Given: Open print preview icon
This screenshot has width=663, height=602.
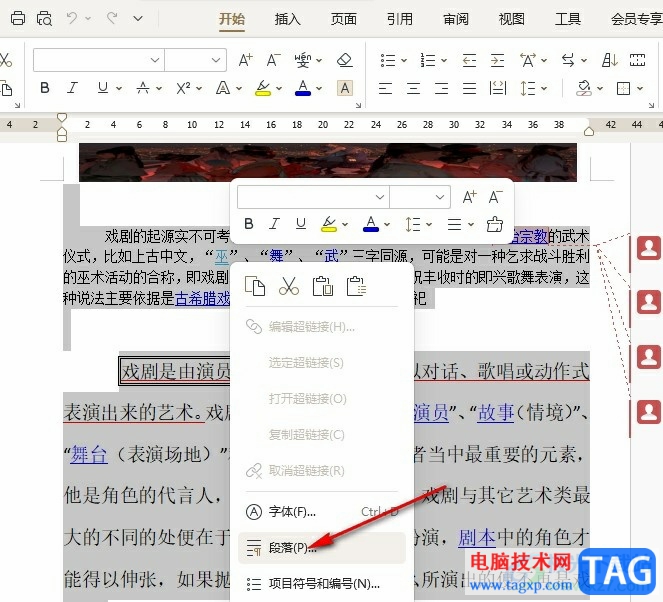Looking at the screenshot, I should pyautogui.click(x=44, y=19).
